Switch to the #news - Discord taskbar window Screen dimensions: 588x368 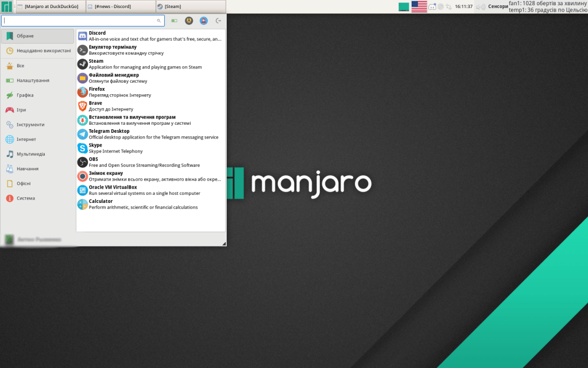pos(121,6)
